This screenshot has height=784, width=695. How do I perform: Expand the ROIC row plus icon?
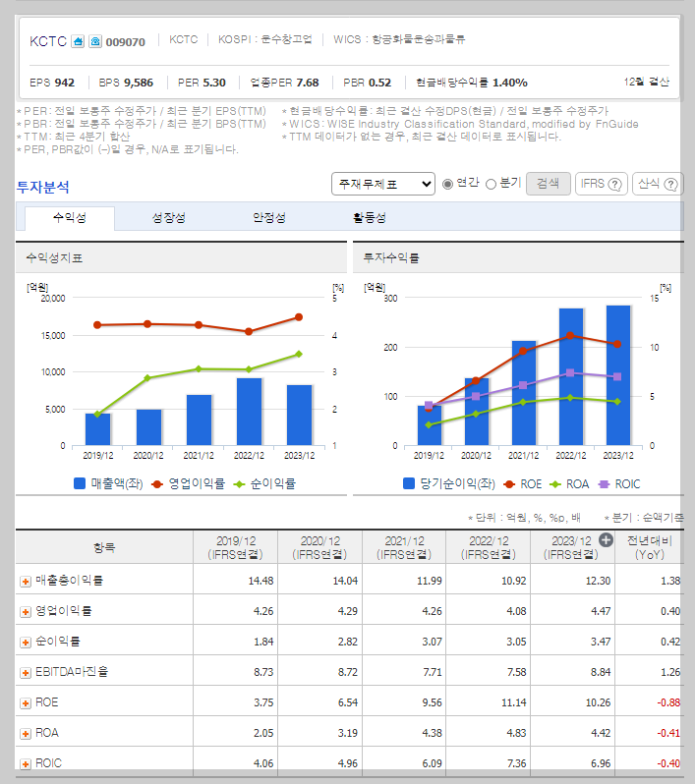pyautogui.click(x=25, y=764)
